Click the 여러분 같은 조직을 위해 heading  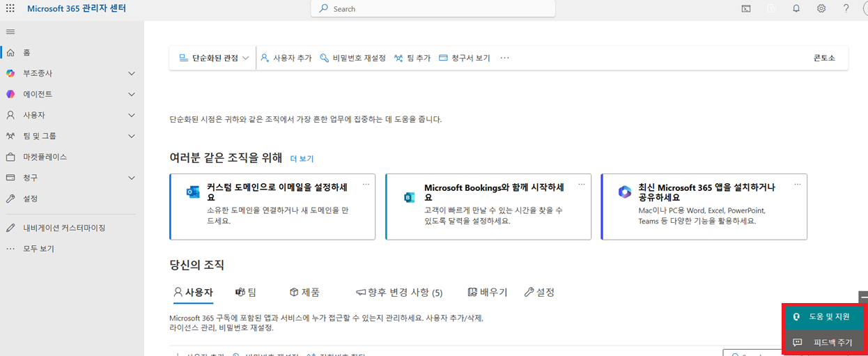coord(226,158)
